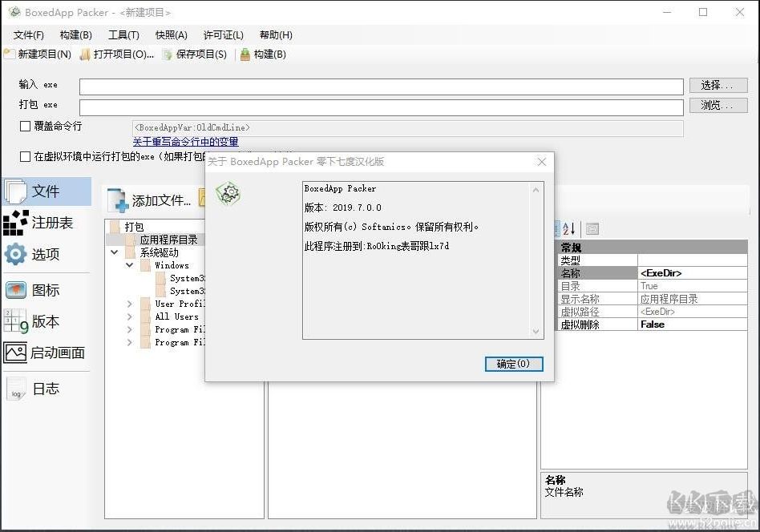Viewport: 760px width, 532px height.
Task: Open a project via 打开项目 toolbar icon
Action: [85, 54]
